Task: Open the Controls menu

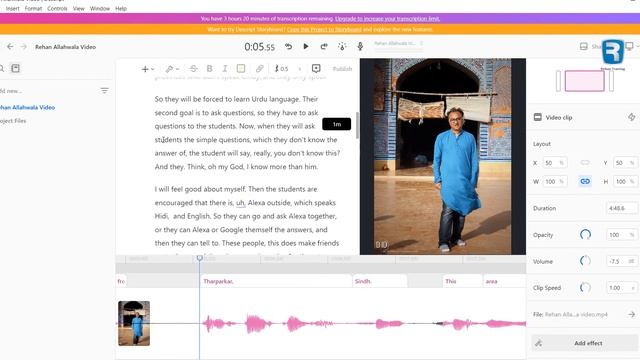Action: coord(57,8)
